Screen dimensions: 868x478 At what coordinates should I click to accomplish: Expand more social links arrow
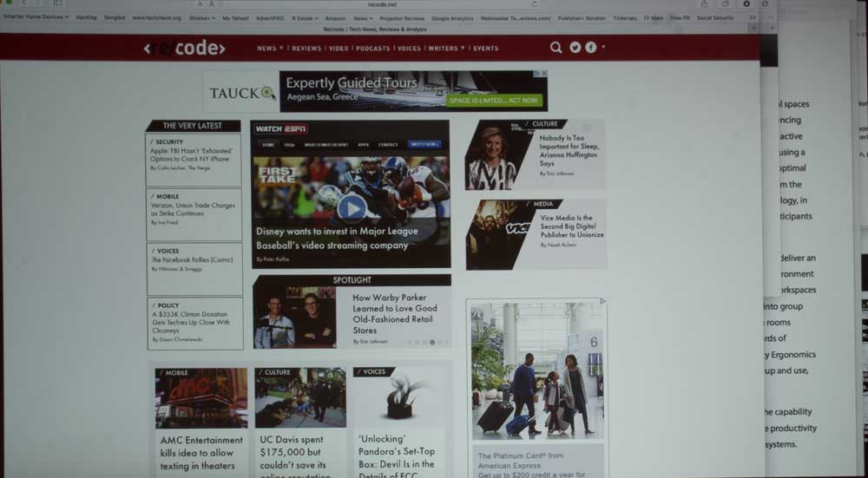[603, 47]
